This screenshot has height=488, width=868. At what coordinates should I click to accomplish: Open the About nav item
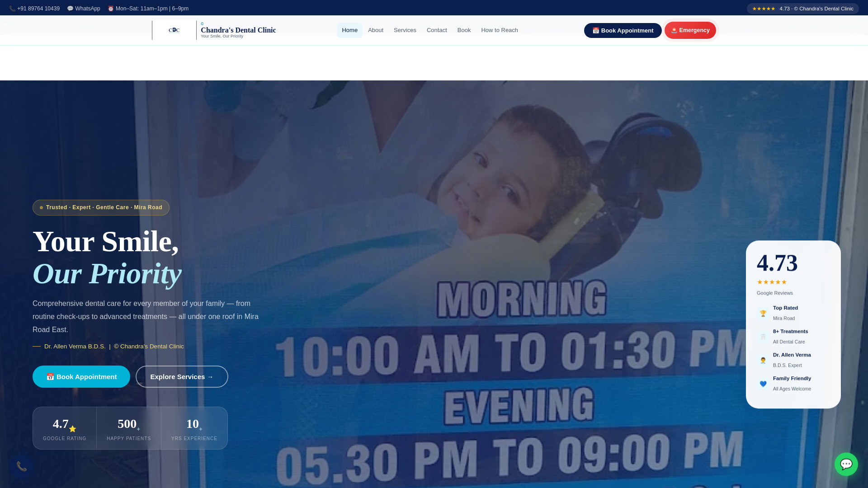tap(376, 30)
